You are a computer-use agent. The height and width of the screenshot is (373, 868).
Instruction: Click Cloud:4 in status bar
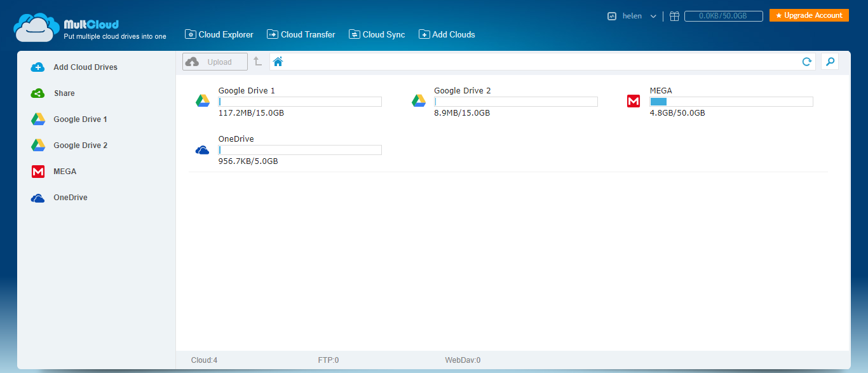coord(204,360)
